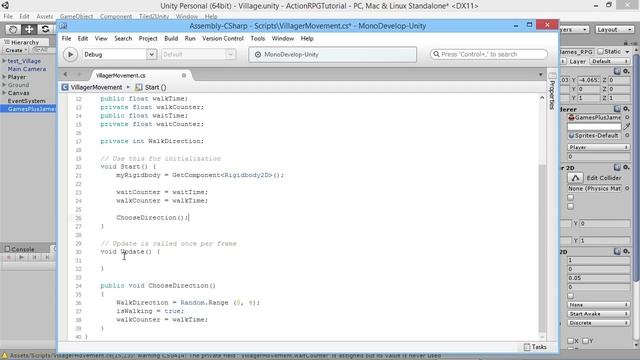Viewport: 640px width, 360px height.
Task: Toggle Freeze Position X checkbox
Action: [571, 341]
